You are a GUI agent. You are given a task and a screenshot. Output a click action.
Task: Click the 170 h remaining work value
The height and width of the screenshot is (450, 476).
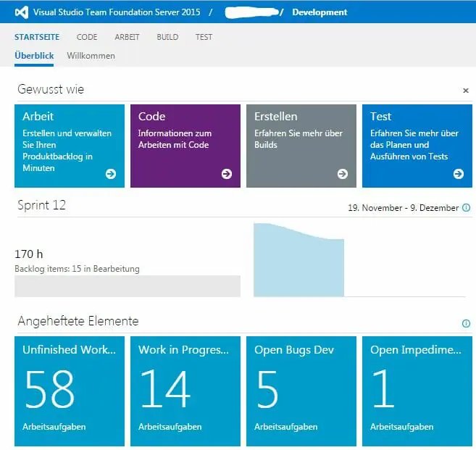(29, 254)
